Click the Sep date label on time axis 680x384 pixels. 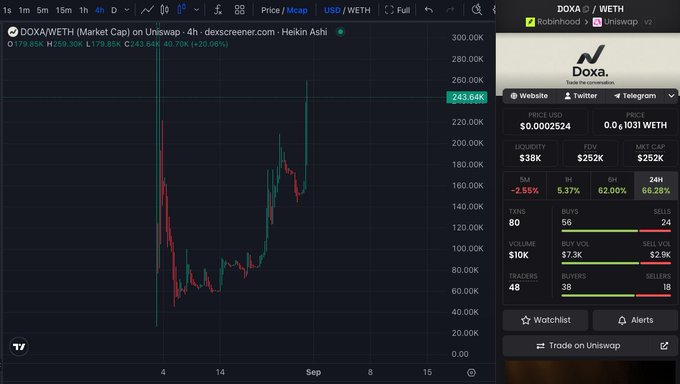[313, 372]
